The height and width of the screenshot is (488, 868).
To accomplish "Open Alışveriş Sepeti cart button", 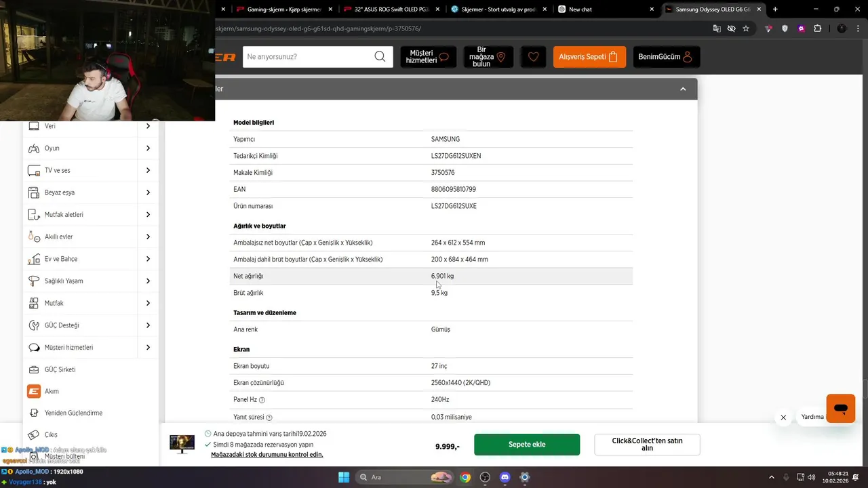I will pos(589,57).
